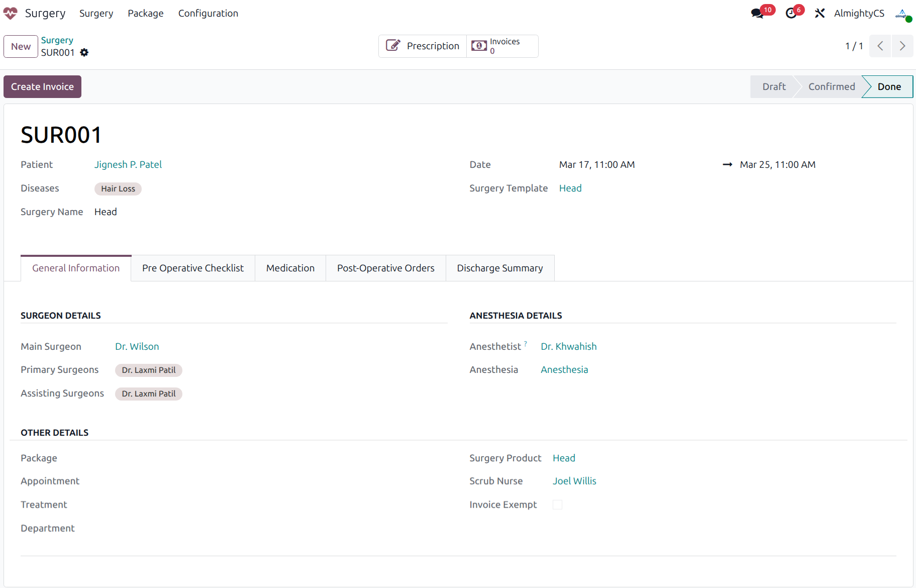This screenshot has width=916, height=588.
Task: Click the debug tools wrench icon
Action: pyautogui.click(x=820, y=13)
